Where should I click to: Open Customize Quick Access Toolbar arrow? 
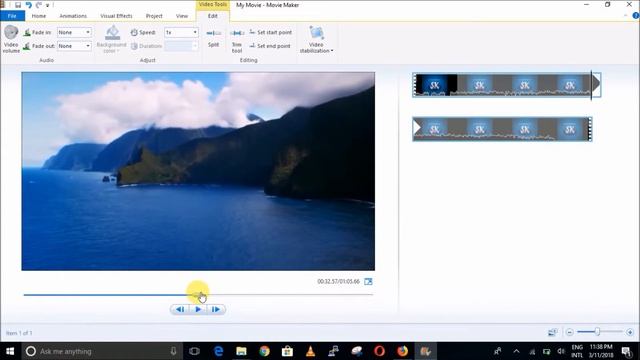48,5
